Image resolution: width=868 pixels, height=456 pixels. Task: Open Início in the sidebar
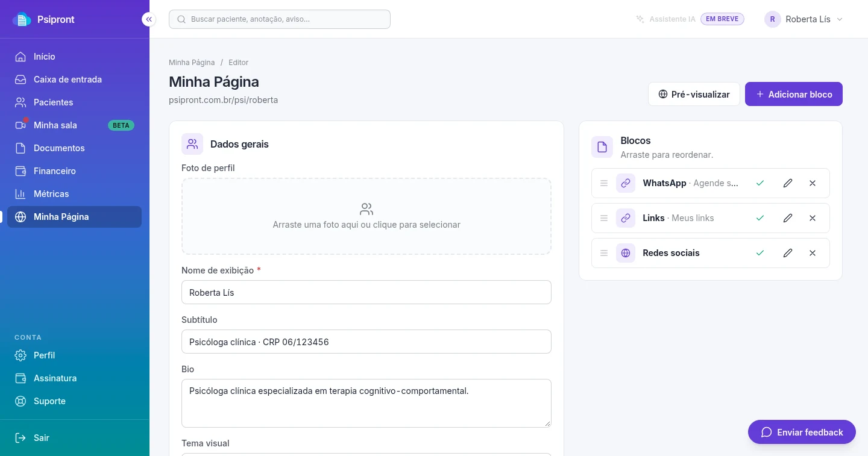[x=74, y=57]
